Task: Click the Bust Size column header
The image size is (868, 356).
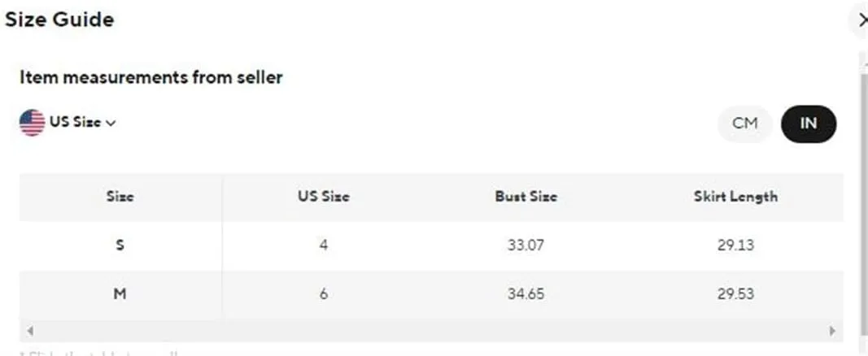Action: click(526, 197)
